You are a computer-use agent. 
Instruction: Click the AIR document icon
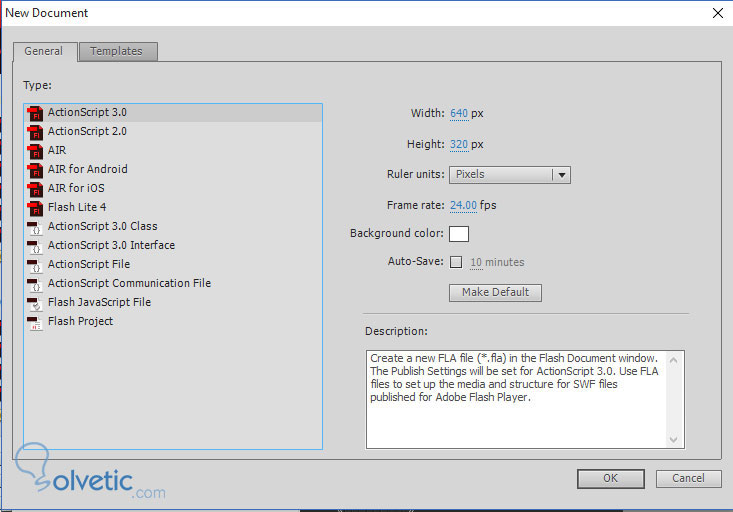35,151
